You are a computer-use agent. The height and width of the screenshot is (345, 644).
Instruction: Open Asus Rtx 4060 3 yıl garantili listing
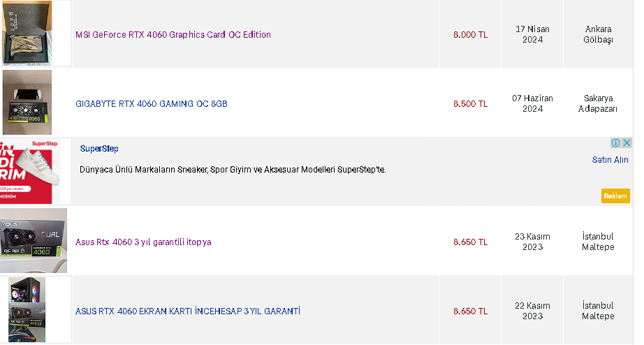143,242
